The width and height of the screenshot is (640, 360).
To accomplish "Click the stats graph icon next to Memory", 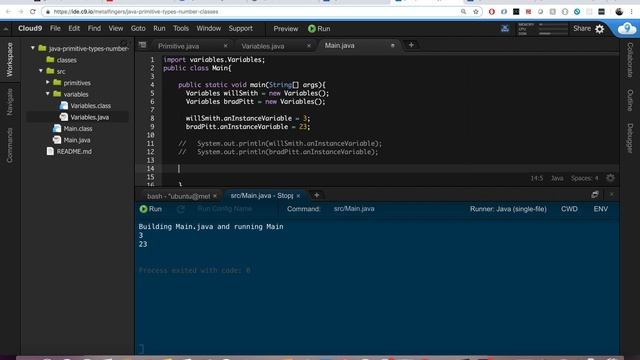I will [505, 29].
